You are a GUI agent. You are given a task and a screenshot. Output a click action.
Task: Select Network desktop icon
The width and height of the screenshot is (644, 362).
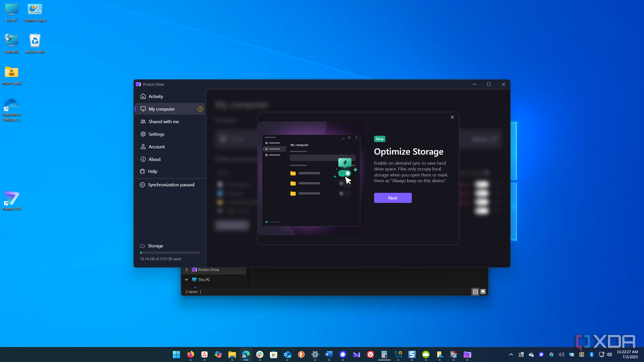tap(12, 44)
